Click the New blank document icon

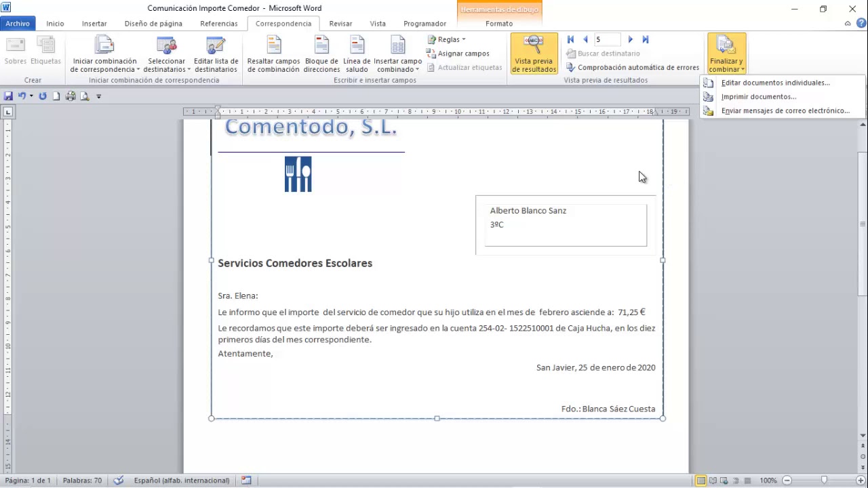pyautogui.click(x=56, y=96)
